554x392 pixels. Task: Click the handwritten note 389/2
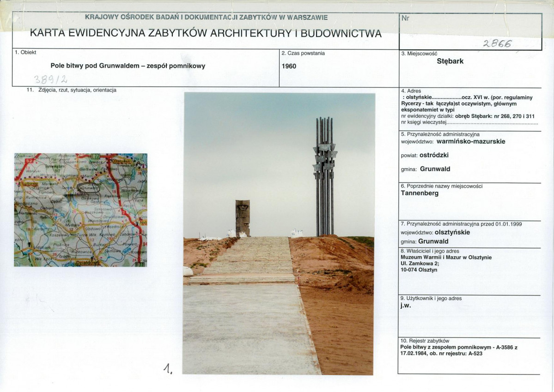[x=50, y=79]
